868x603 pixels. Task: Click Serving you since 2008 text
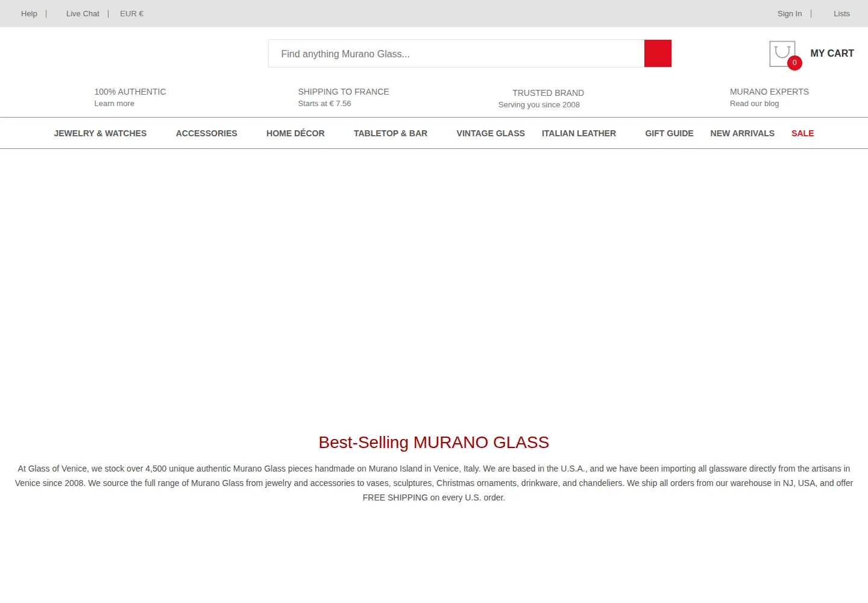click(x=539, y=105)
